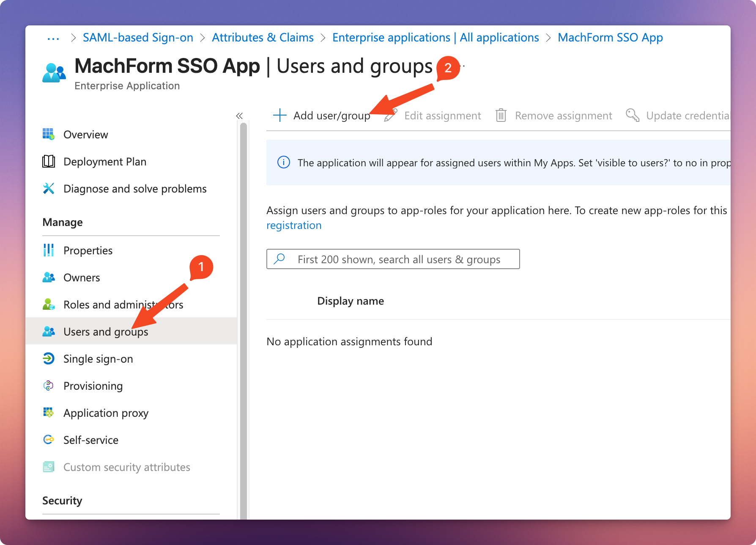Click the key icon for Update credentials
756x545 pixels.
point(633,115)
